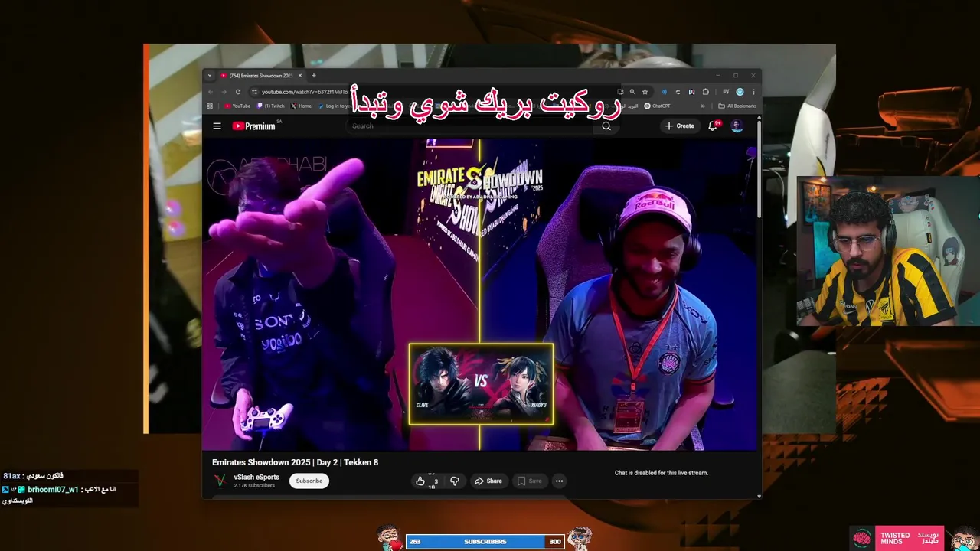Open a new browser tab

(x=313, y=76)
